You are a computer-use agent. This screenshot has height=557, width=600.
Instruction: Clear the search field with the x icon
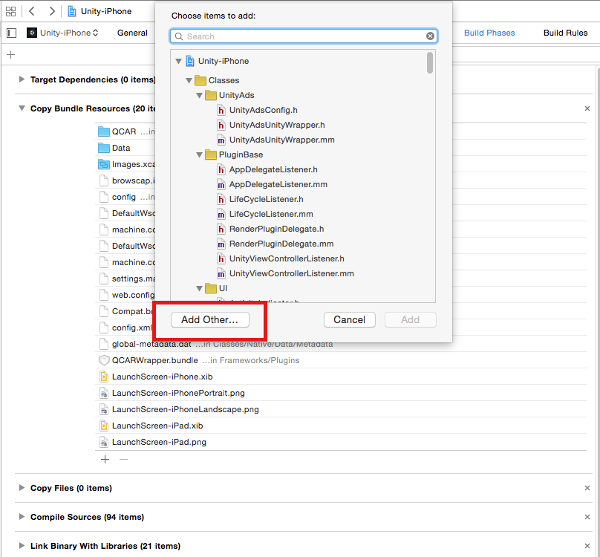(430, 36)
